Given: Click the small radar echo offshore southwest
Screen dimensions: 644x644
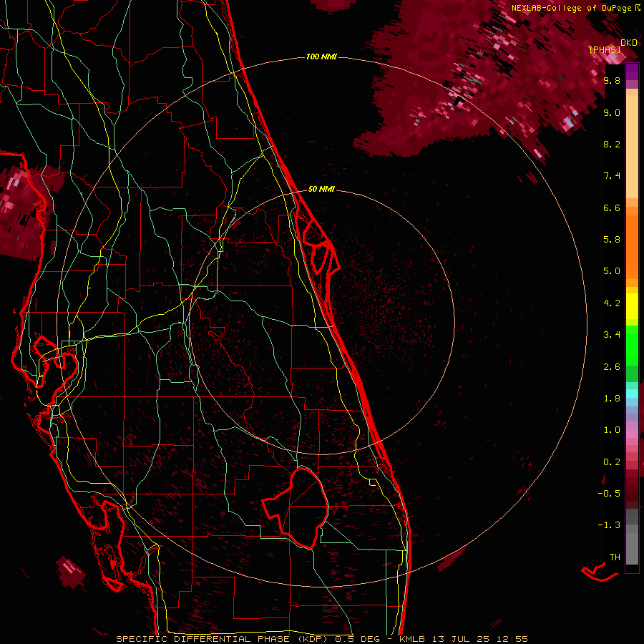Looking at the screenshot, I should [71, 572].
